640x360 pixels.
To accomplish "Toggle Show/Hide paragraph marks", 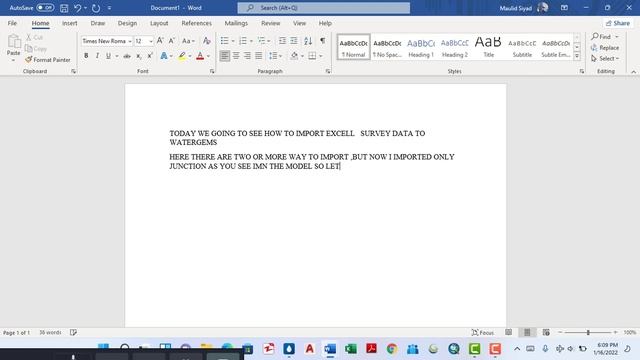I will [322, 41].
